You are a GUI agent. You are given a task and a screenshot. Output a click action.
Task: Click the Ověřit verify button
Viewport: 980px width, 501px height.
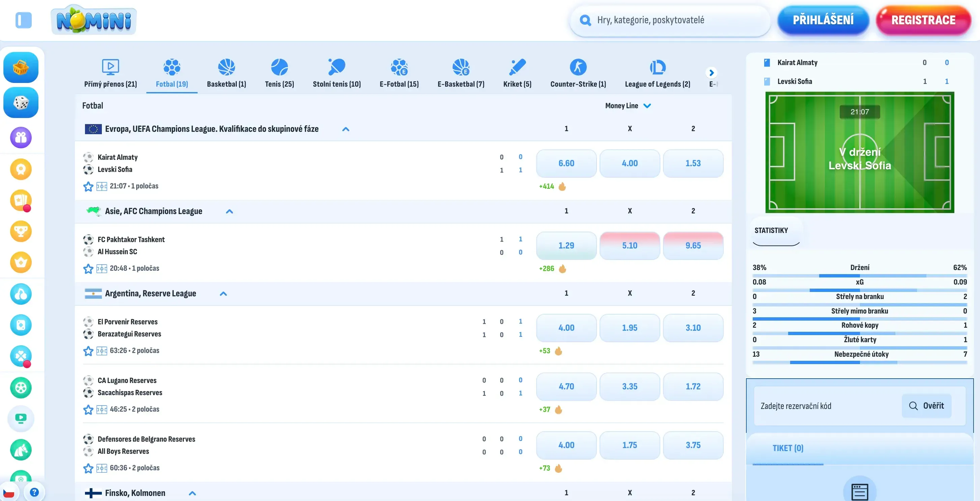926,406
